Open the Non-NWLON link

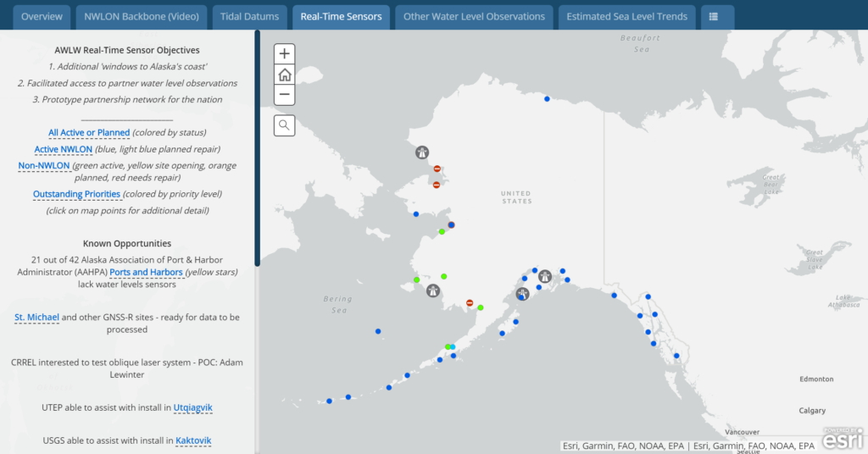pyautogui.click(x=44, y=166)
